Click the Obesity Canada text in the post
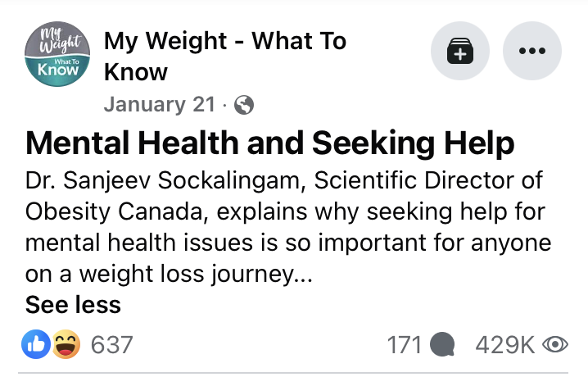Image resolution: width=588 pixels, height=377 pixels. tap(115, 212)
